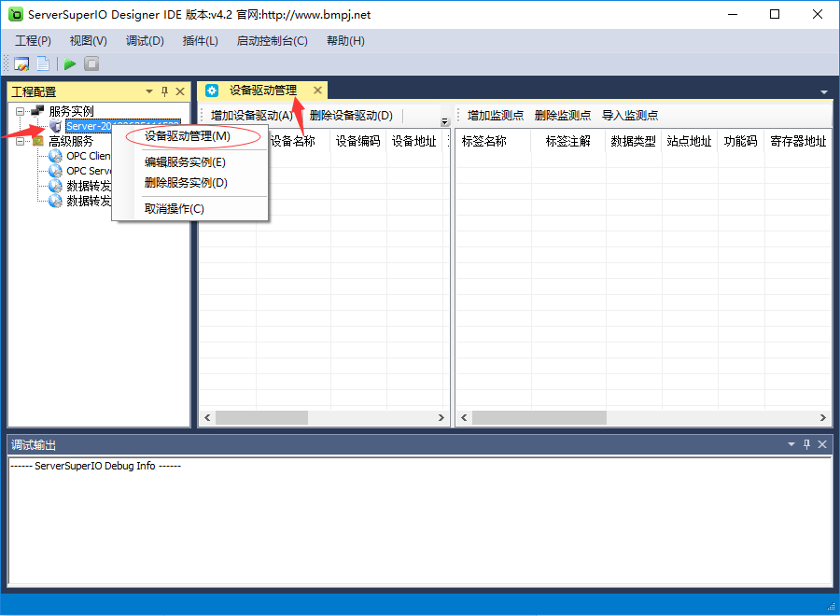
Task: Click the 寄存器地址 column header
Action: [798, 142]
